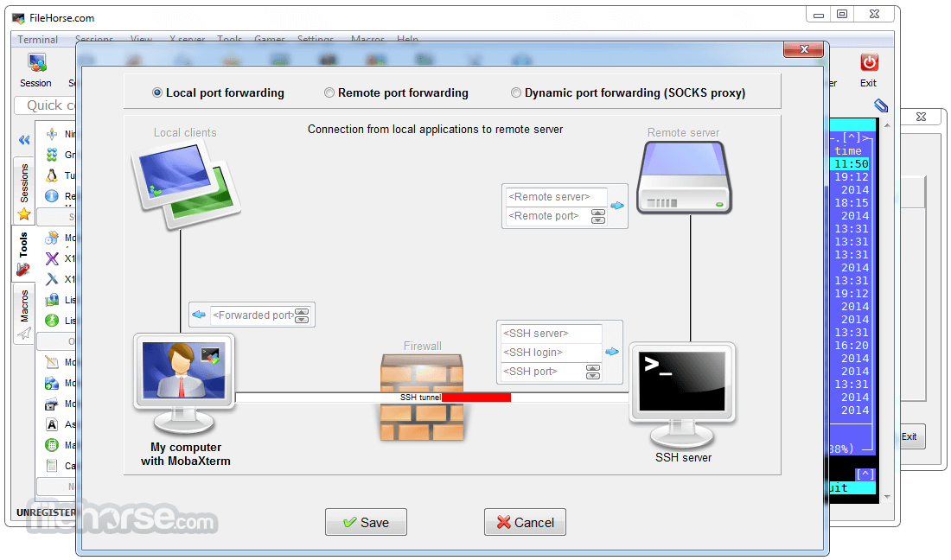Click the purple X11 icon in sidebar

click(x=52, y=258)
